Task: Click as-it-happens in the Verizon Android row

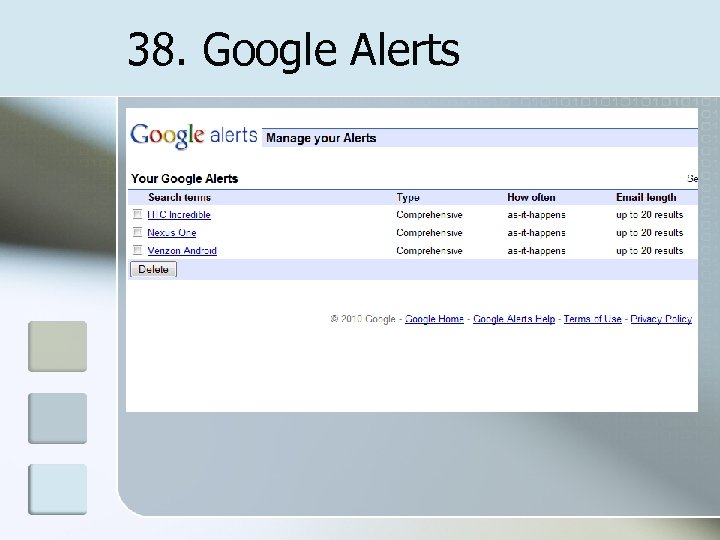Action: 536,251
